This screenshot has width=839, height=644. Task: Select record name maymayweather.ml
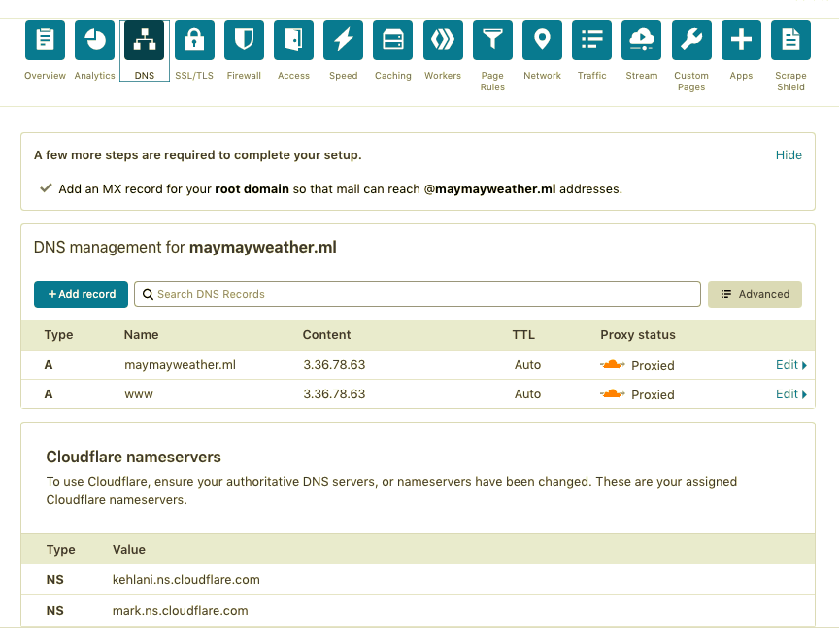(x=181, y=365)
